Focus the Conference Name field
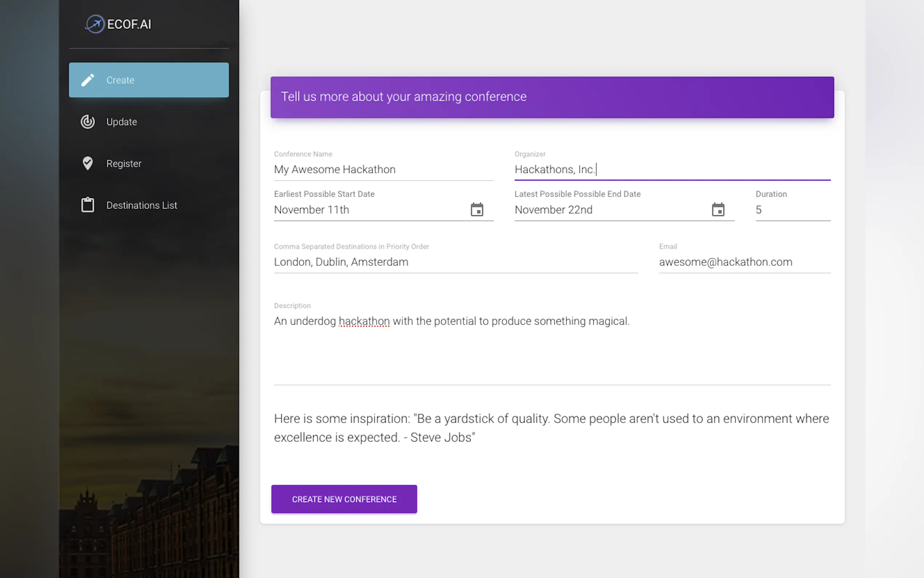Viewport: 924px width, 578px height. click(383, 169)
